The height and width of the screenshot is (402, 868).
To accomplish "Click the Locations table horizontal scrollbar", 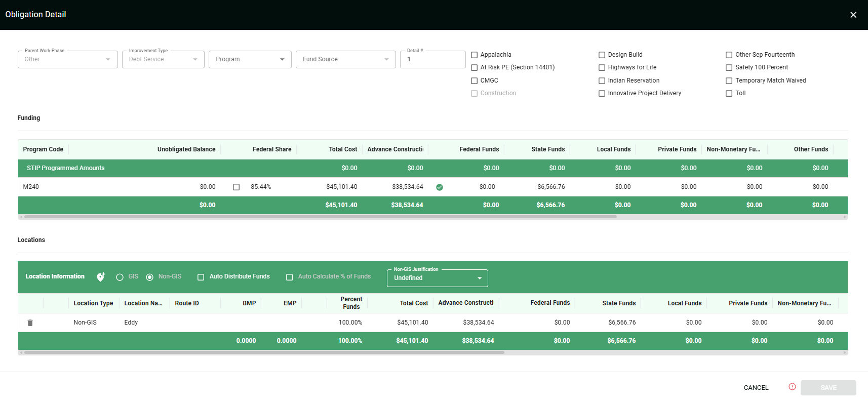I will 264,352.
